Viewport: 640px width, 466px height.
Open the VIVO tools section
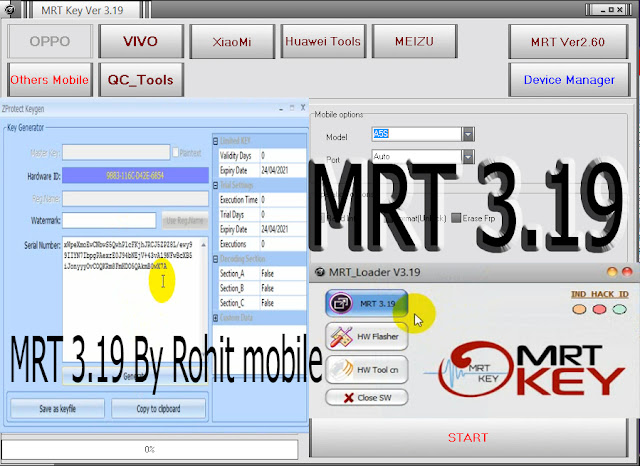[x=140, y=41]
